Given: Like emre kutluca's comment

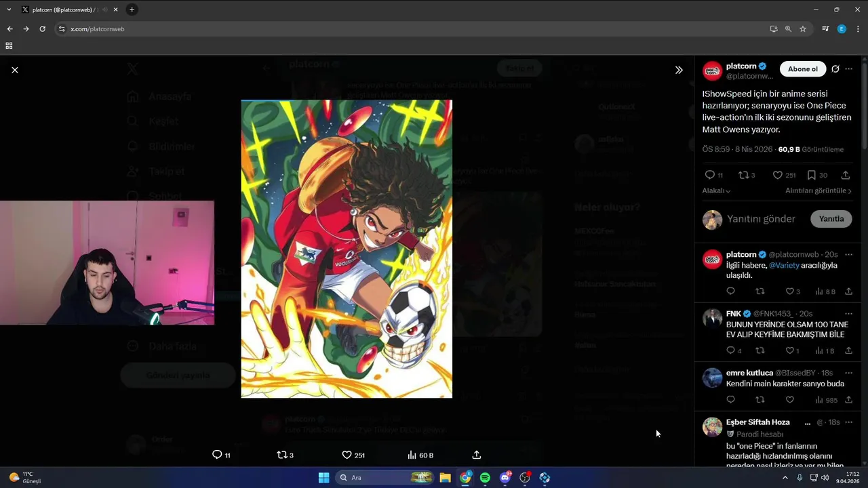Looking at the screenshot, I should [x=789, y=400].
